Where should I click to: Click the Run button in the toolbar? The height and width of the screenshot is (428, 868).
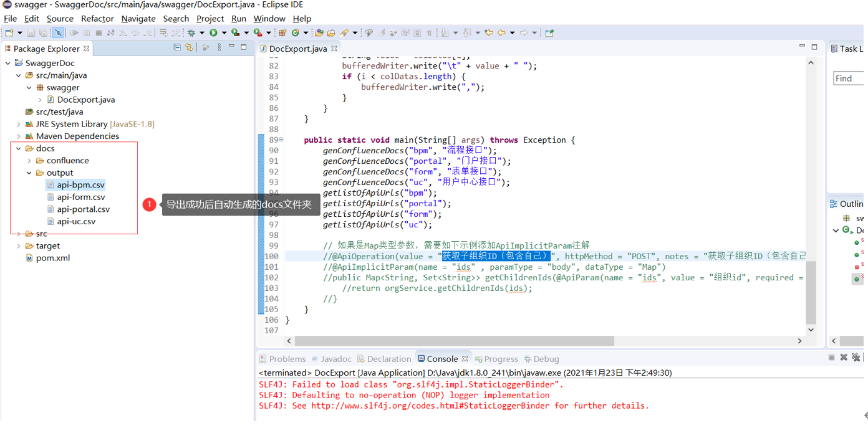(x=213, y=33)
